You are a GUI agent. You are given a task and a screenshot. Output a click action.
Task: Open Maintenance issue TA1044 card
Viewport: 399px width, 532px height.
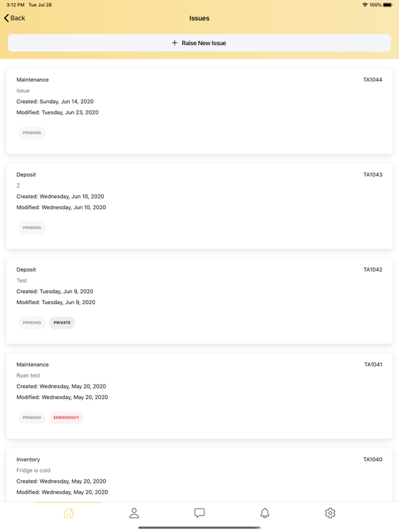coord(199,112)
